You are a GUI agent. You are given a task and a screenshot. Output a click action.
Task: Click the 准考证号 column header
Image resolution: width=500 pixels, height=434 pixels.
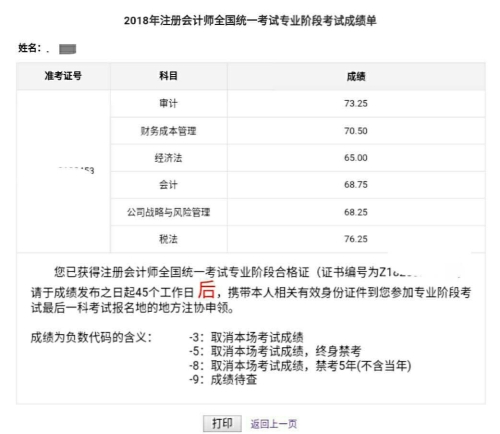click(63, 76)
